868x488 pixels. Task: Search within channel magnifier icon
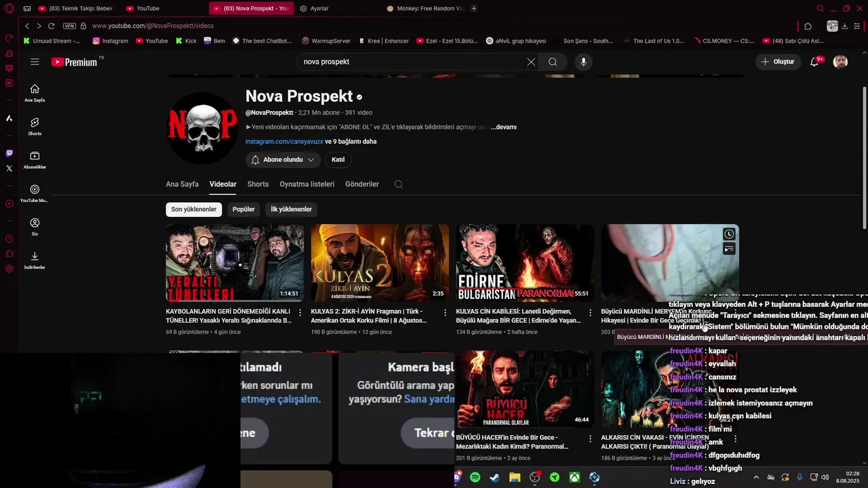399,184
